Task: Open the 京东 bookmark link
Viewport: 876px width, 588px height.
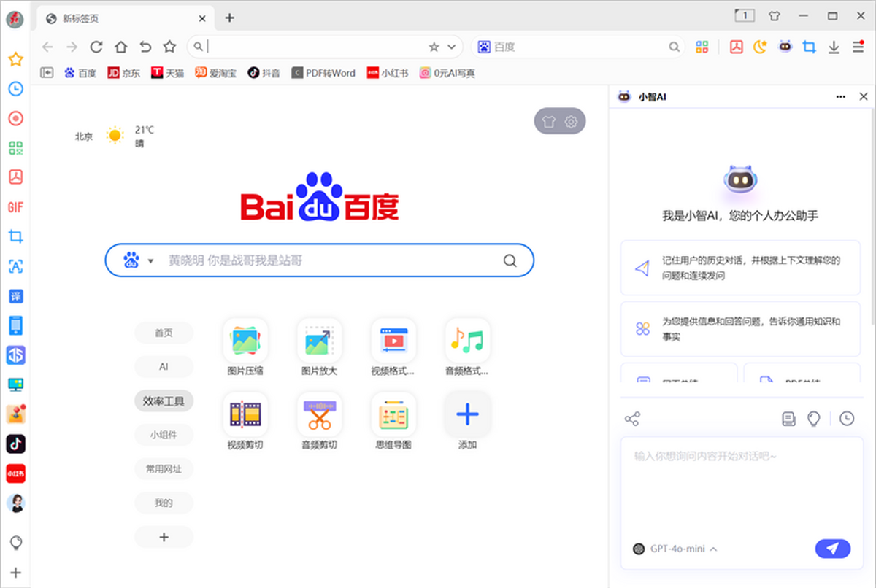Action: coord(123,73)
